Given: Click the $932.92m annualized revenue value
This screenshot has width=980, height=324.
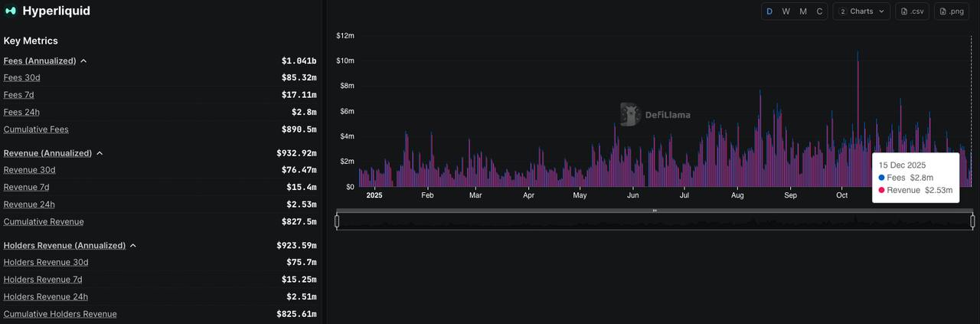Looking at the screenshot, I should coord(296,153).
